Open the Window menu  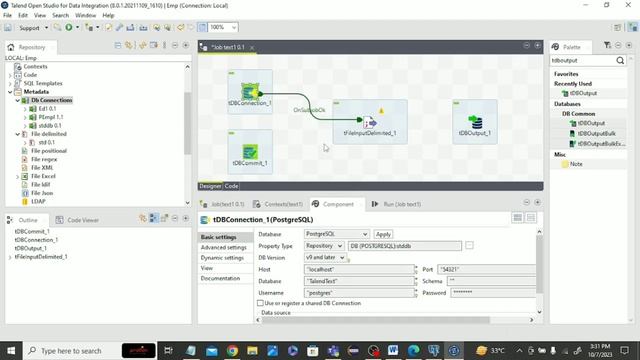tap(85, 16)
